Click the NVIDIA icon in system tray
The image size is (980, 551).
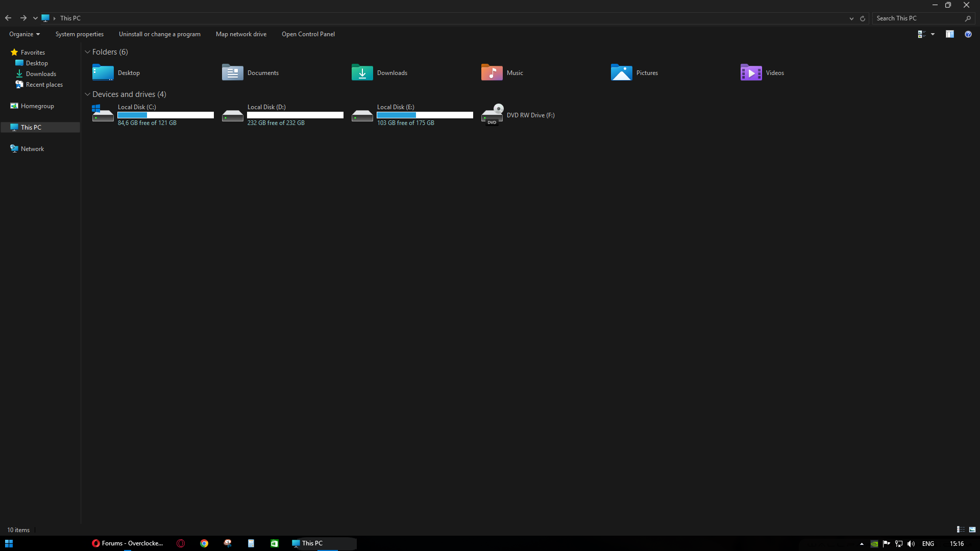[874, 543]
